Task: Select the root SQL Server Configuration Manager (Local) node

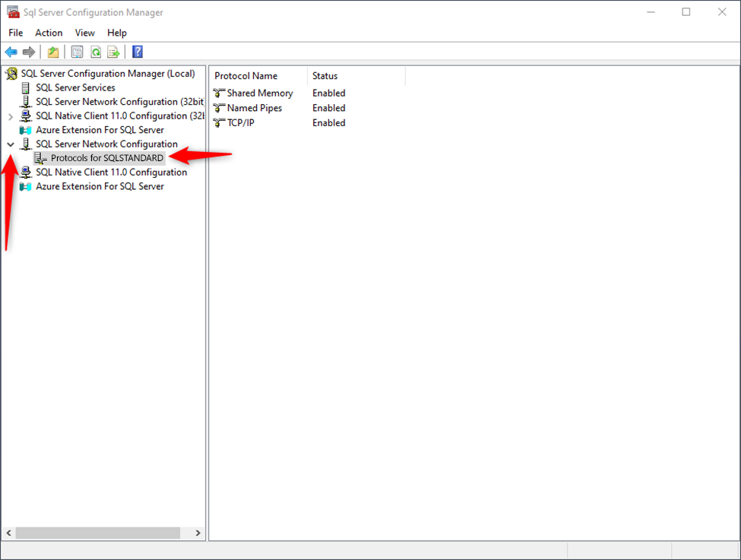Action: tap(107, 74)
